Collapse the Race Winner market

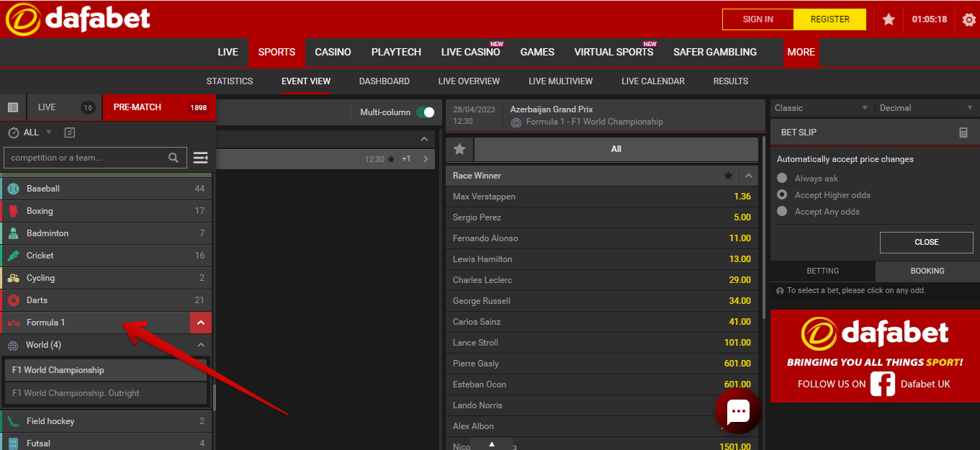pos(749,176)
